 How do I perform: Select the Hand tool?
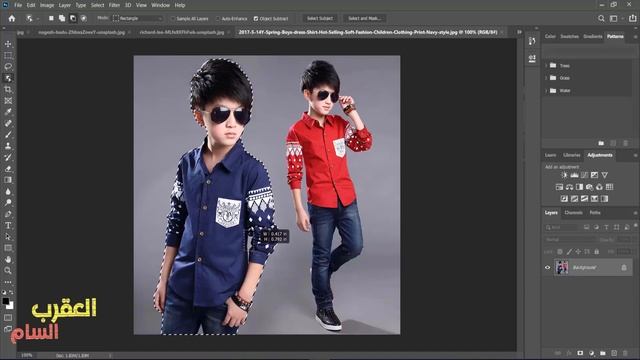(8, 259)
